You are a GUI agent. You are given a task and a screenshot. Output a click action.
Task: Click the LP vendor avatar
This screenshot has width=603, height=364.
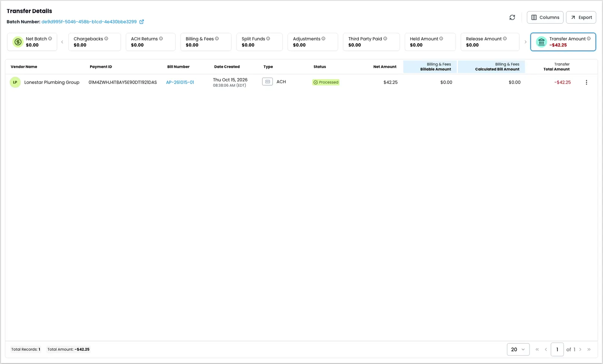pos(15,82)
